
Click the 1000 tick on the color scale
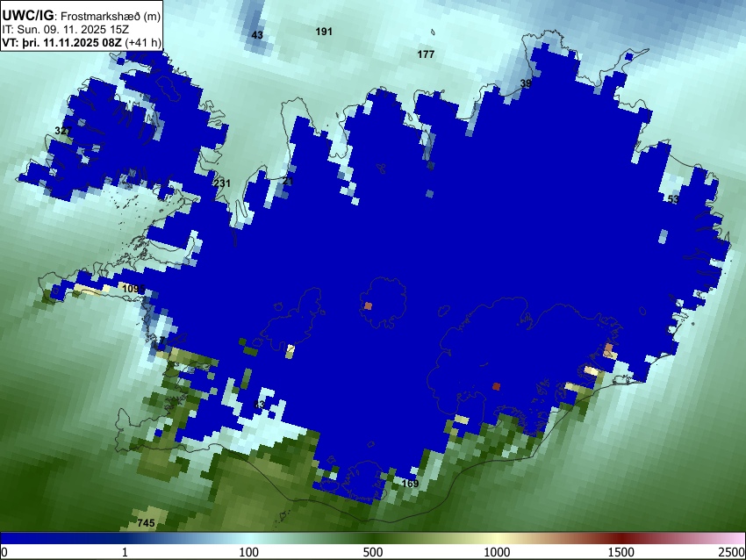[497, 552]
